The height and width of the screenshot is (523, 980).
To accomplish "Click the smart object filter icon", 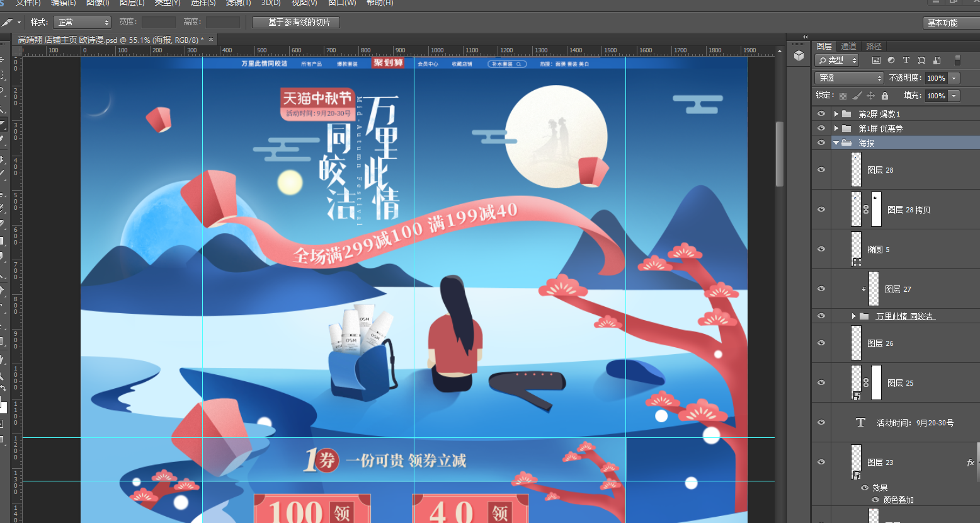I will pos(937,60).
